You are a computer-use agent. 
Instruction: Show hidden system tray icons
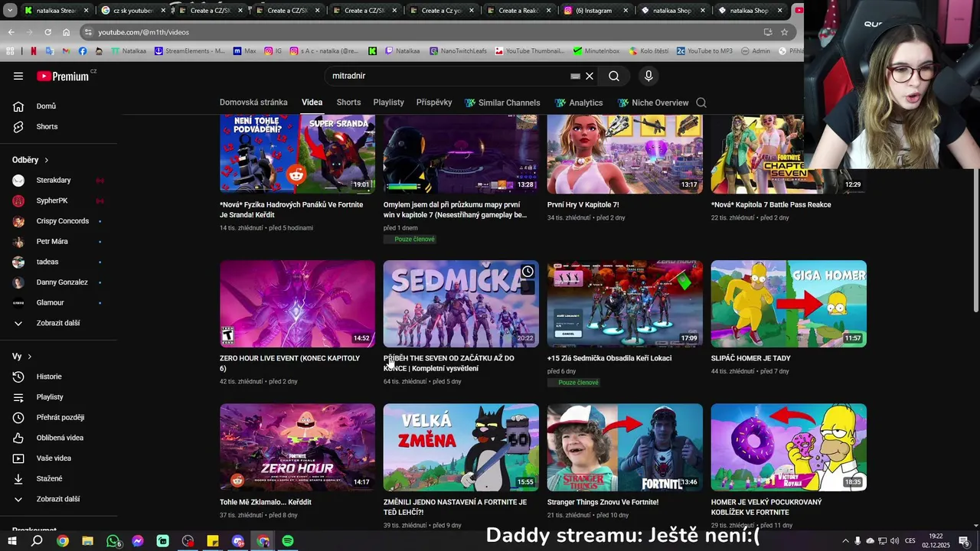tap(845, 541)
